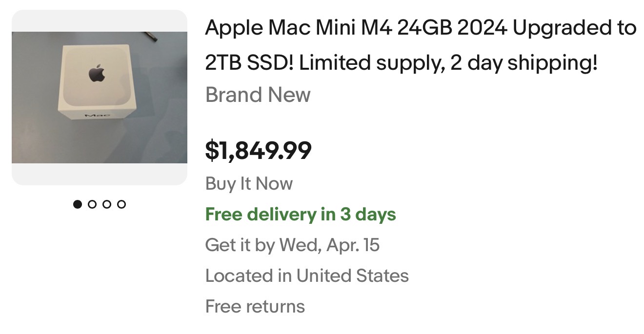Screen dimensions: 644x334
Task: Click the "Brand New" condition label
Action: pyautogui.click(x=258, y=95)
